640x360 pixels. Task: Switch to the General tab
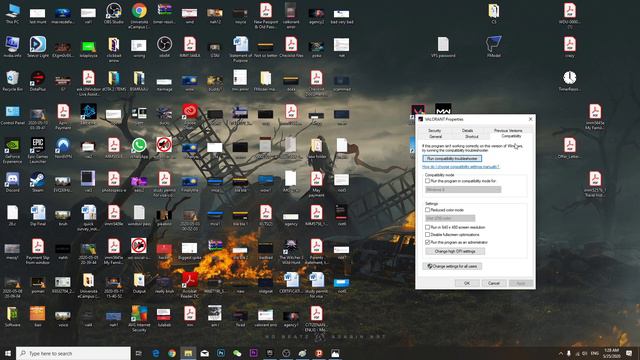click(436, 137)
